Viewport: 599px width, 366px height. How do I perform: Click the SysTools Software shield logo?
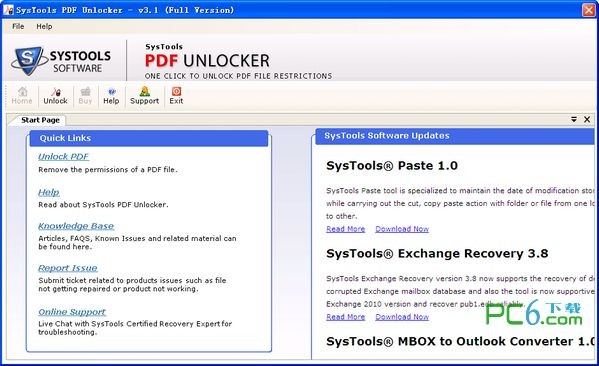[30, 60]
